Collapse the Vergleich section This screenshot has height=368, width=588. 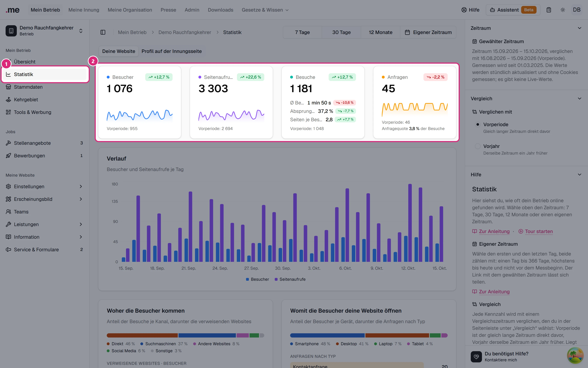(x=579, y=98)
